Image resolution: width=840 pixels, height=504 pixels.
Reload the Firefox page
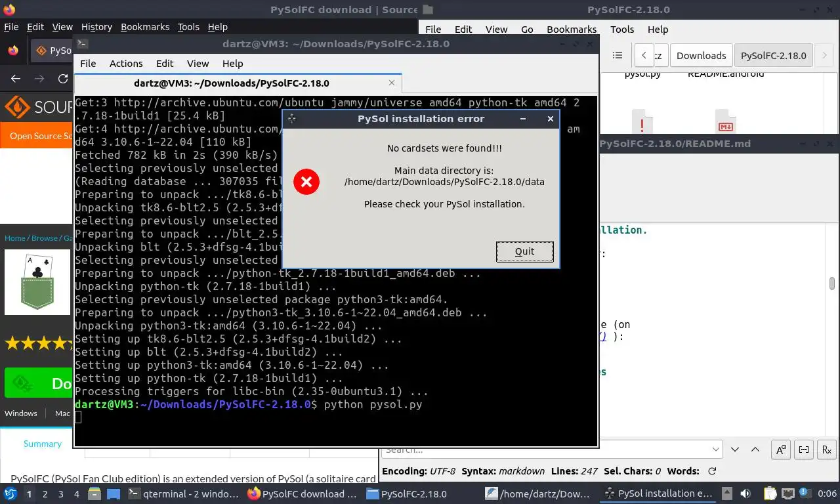[x=63, y=79]
